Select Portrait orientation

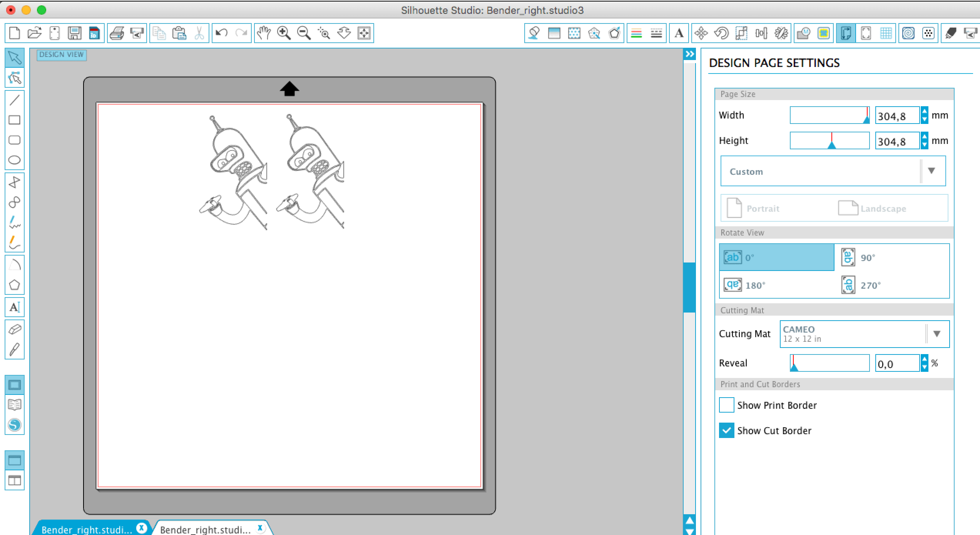tap(753, 208)
